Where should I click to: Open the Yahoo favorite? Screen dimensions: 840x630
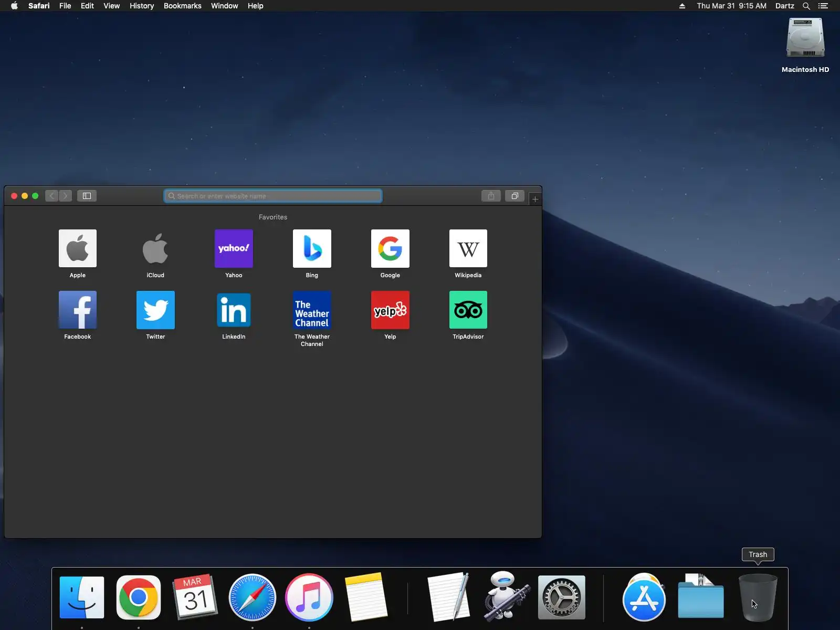tap(234, 248)
